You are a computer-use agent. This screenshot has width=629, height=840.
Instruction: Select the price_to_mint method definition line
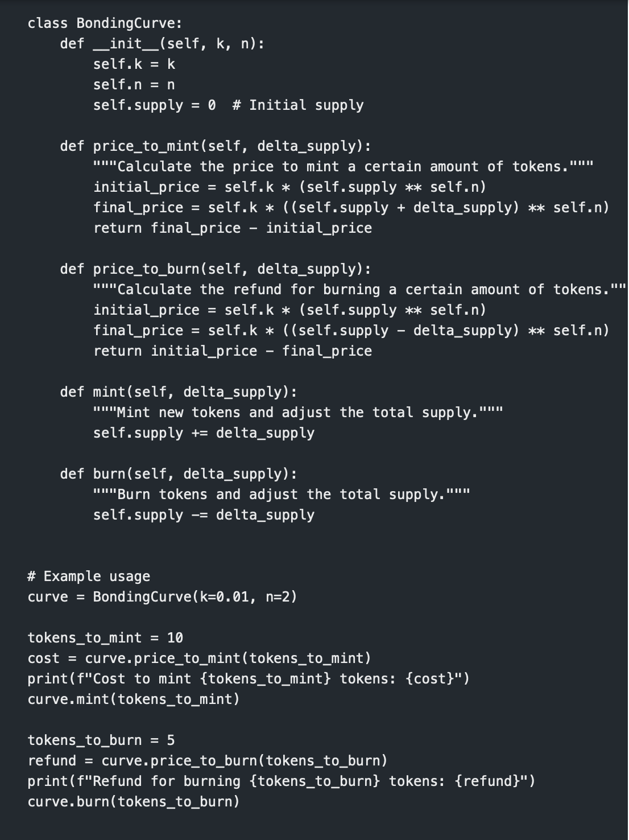pos(216,146)
